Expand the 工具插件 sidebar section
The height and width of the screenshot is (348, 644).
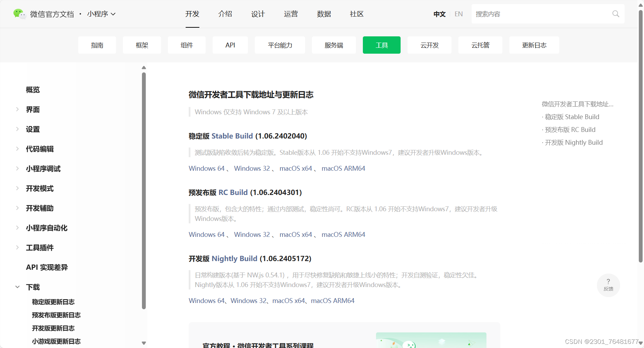[17, 248]
